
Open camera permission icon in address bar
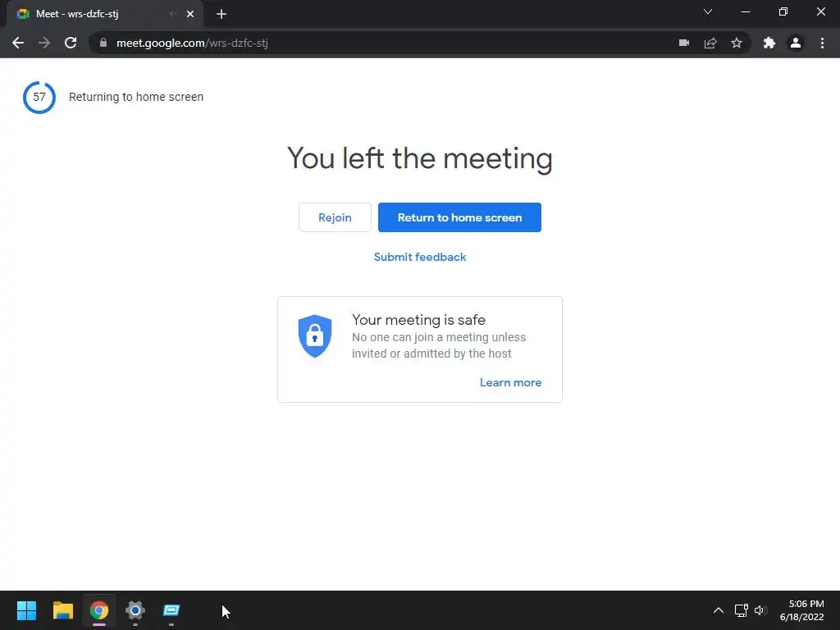pos(684,43)
